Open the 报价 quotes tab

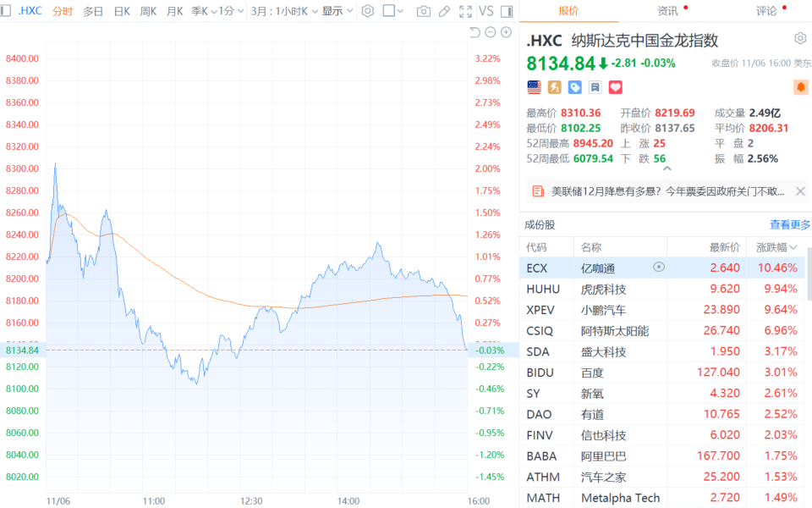click(568, 11)
